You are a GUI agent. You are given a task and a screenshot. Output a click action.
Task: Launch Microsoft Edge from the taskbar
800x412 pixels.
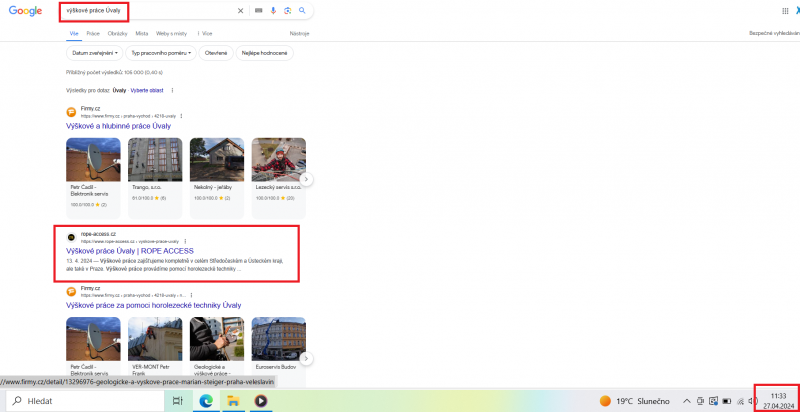206,401
